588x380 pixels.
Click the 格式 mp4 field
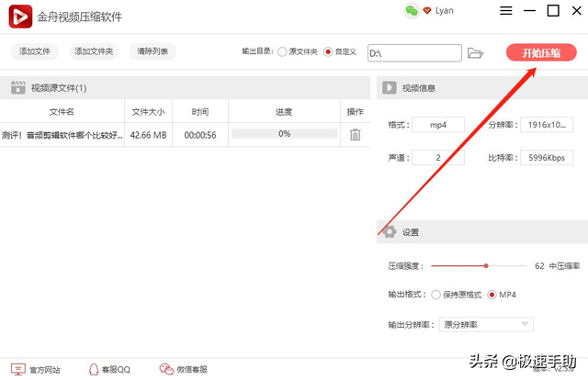(x=438, y=125)
